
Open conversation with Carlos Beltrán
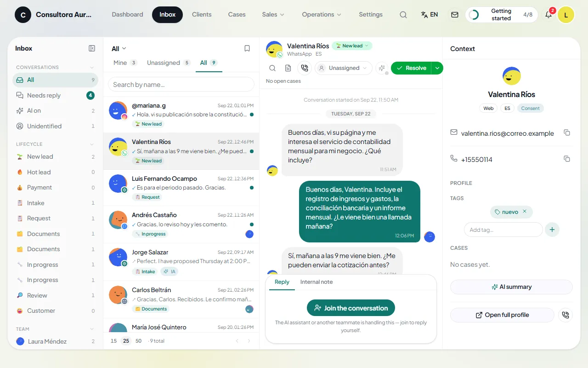click(181, 299)
